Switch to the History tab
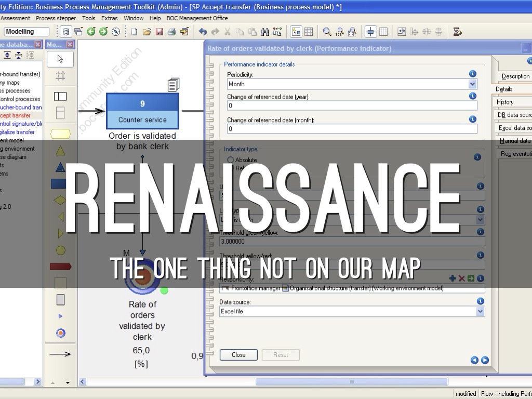This screenshot has width=532, height=399. 505,102
